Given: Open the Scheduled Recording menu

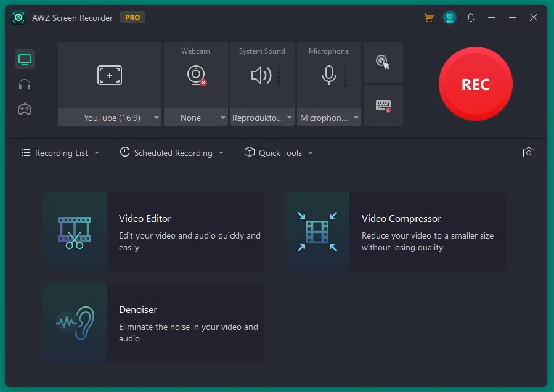Looking at the screenshot, I should pos(172,153).
